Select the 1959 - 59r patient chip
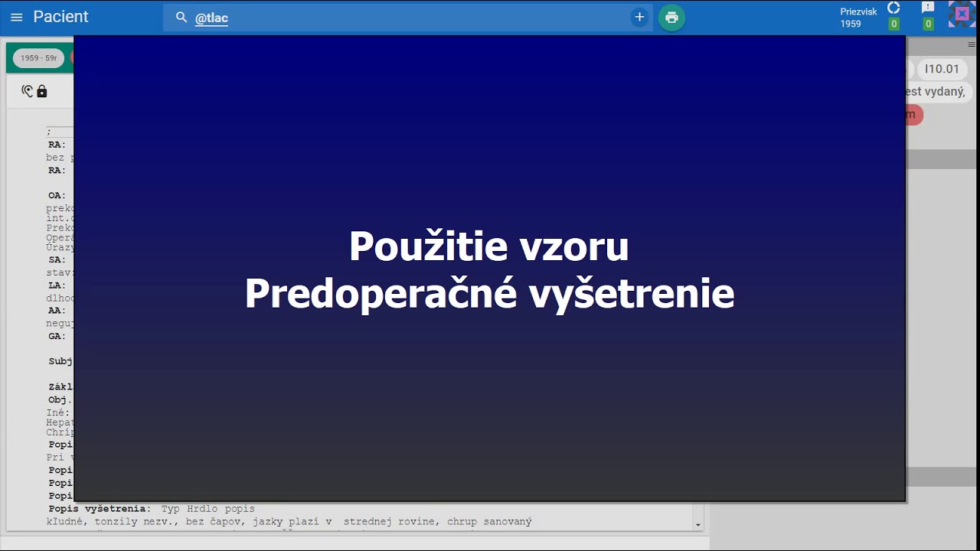Viewport: 980px width, 551px height. 38,57
